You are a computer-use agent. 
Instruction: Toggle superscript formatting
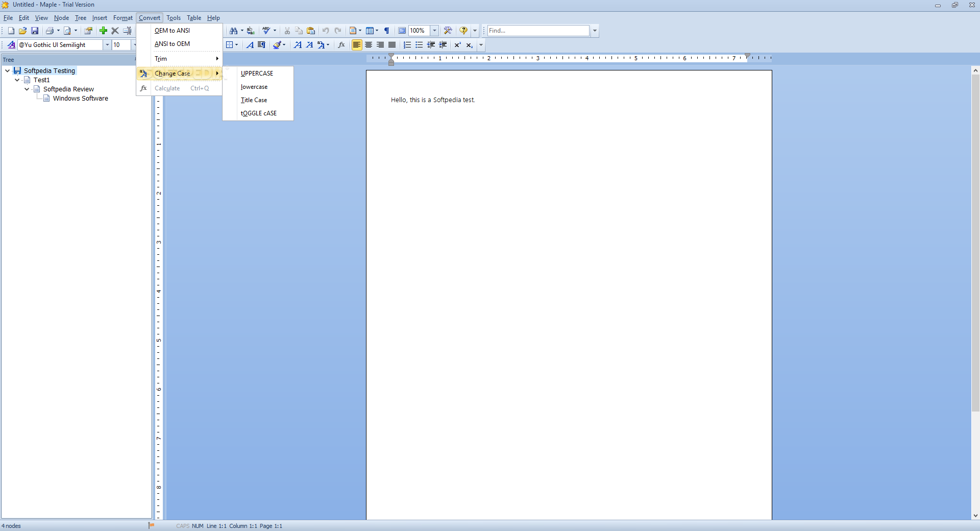[458, 45]
